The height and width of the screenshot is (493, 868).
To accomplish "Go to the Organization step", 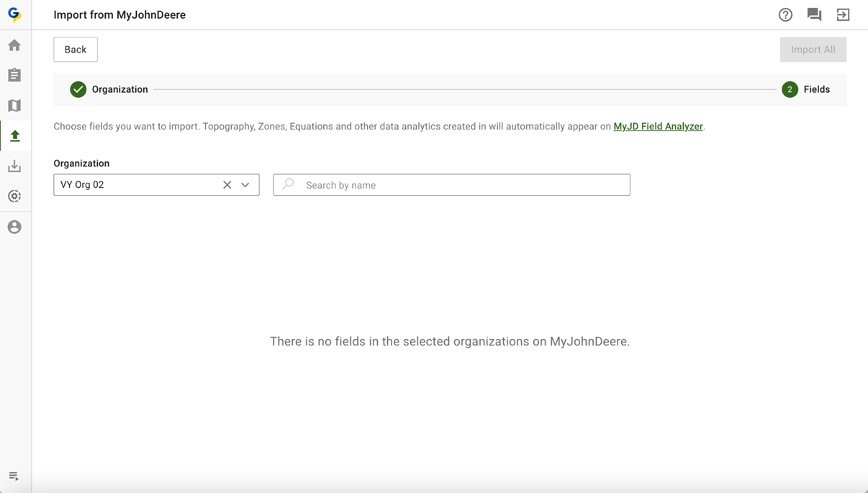I will click(109, 89).
